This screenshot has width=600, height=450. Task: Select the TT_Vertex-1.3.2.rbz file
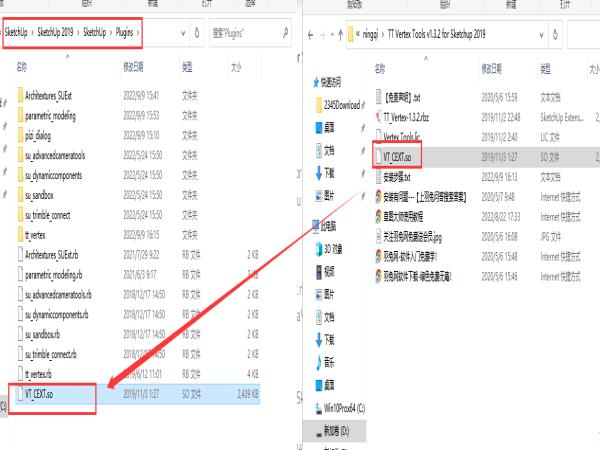click(406, 117)
